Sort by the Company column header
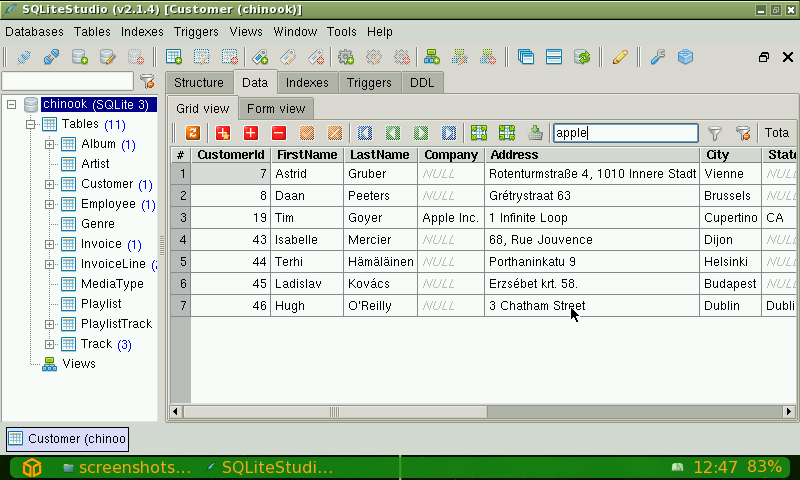800x480 pixels. click(x=451, y=155)
